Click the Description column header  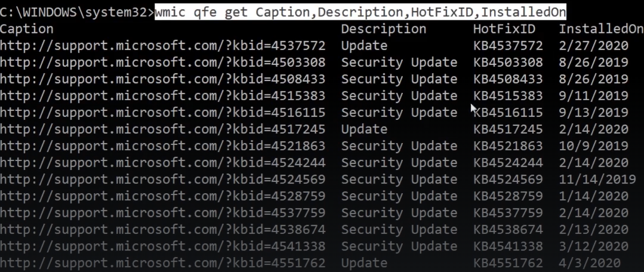tap(383, 29)
